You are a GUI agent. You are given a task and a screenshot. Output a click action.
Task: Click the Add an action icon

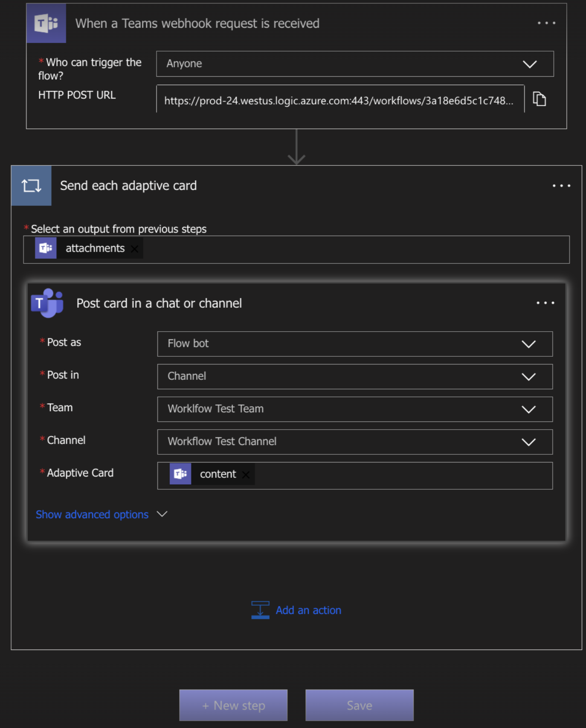pyautogui.click(x=260, y=610)
